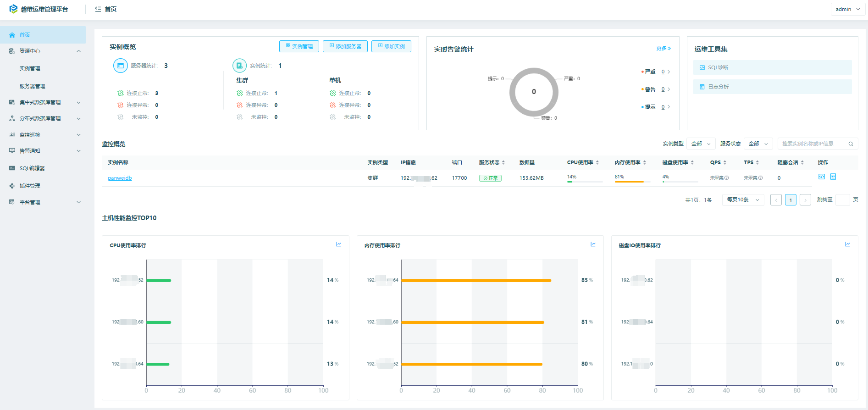868x410 pixels.
Task: Open details action icon for panweidb
Action: click(x=833, y=177)
